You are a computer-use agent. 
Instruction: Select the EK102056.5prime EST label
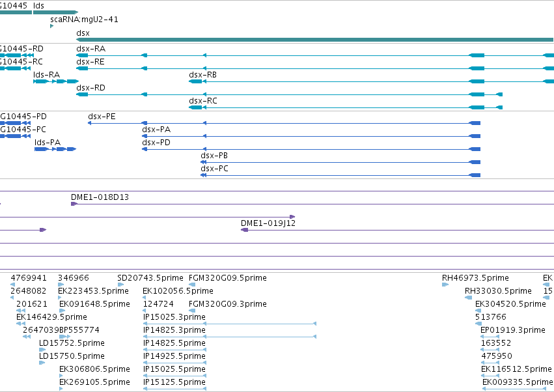point(178,291)
